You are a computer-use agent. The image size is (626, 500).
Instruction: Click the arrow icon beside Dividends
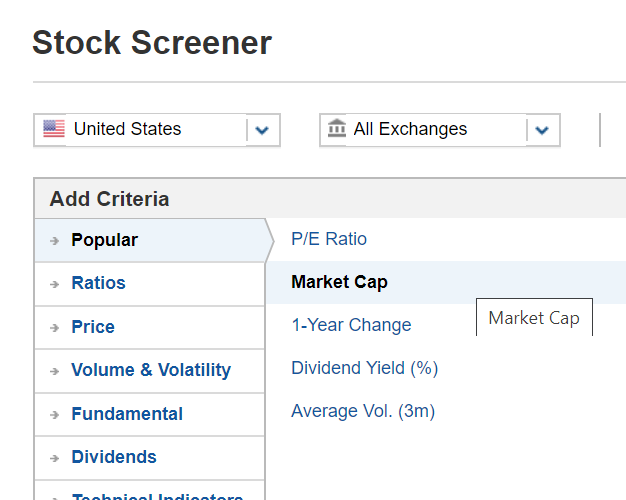[x=54, y=458]
